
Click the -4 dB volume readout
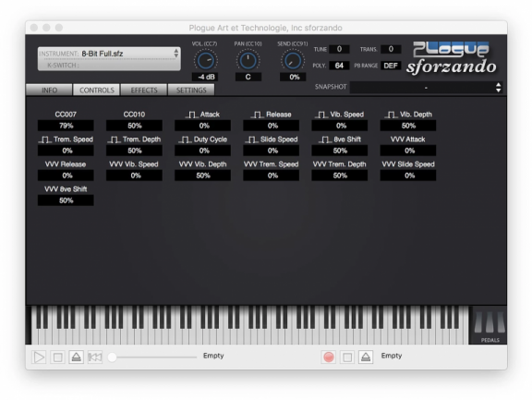click(206, 77)
